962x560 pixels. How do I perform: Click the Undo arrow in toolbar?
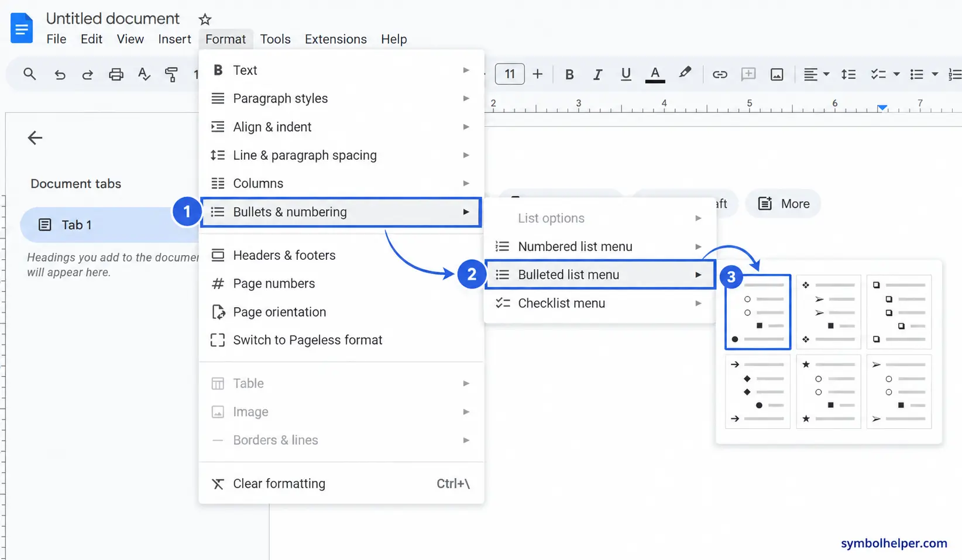60,74
